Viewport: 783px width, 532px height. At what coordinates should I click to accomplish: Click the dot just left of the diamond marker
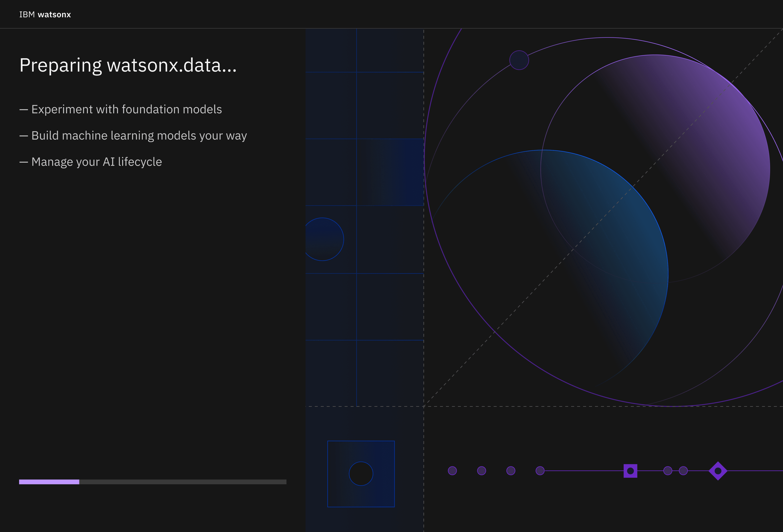[x=683, y=471]
